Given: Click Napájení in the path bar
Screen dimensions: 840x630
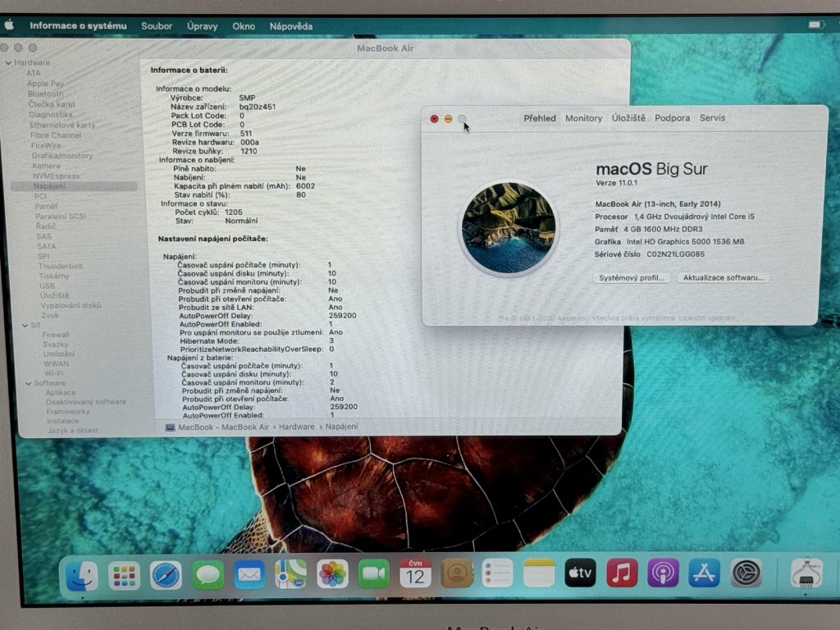Looking at the screenshot, I should [341, 427].
